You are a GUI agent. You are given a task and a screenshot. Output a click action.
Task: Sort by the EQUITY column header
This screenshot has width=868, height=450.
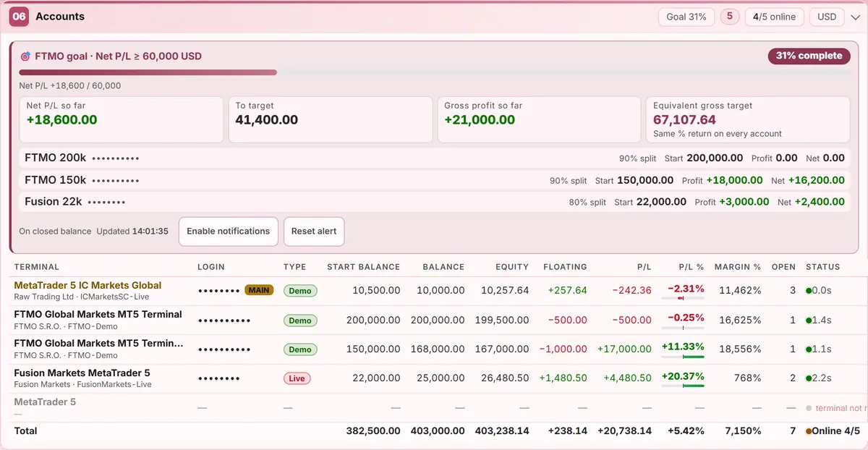coord(512,267)
